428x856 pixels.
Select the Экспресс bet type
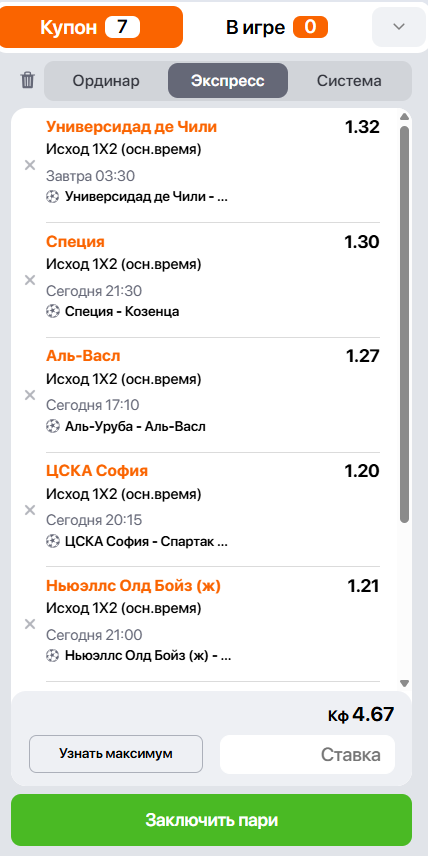point(228,81)
